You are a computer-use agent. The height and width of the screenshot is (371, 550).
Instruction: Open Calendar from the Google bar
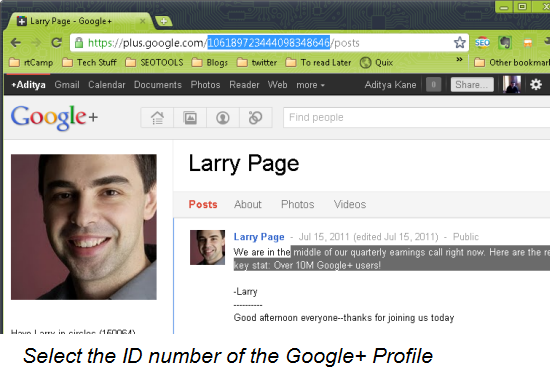coord(107,85)
